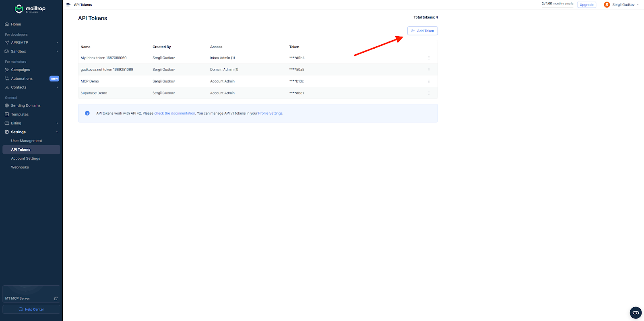Open Automations in the sidebar
The width and height of the screenshot is (644, 321).
coord(22,78)
